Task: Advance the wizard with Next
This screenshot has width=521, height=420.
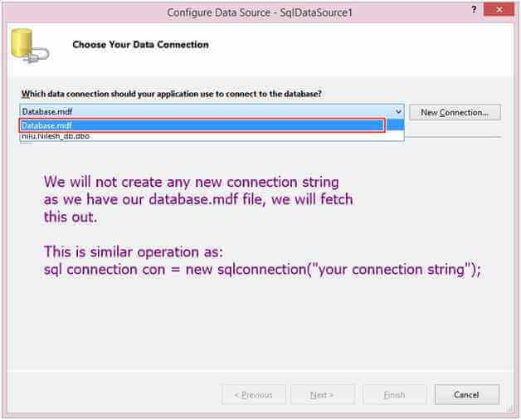Action: click(323, 395)
